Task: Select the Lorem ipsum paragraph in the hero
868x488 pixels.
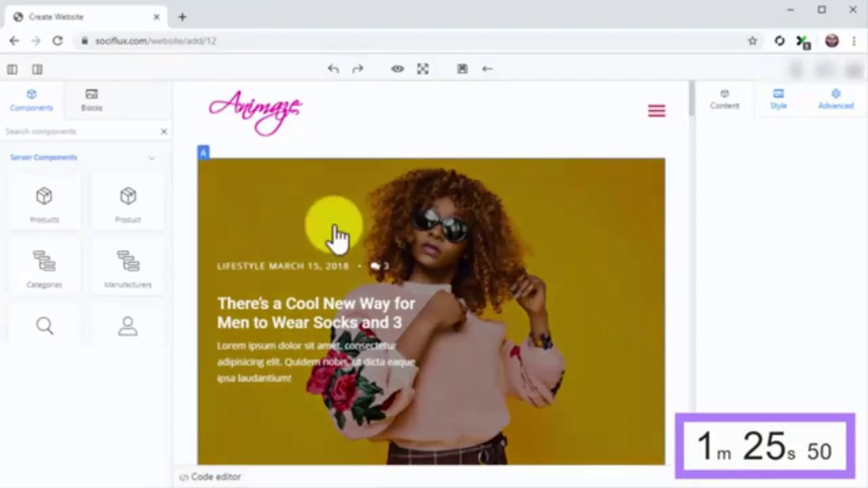Action: pos(316,362)
